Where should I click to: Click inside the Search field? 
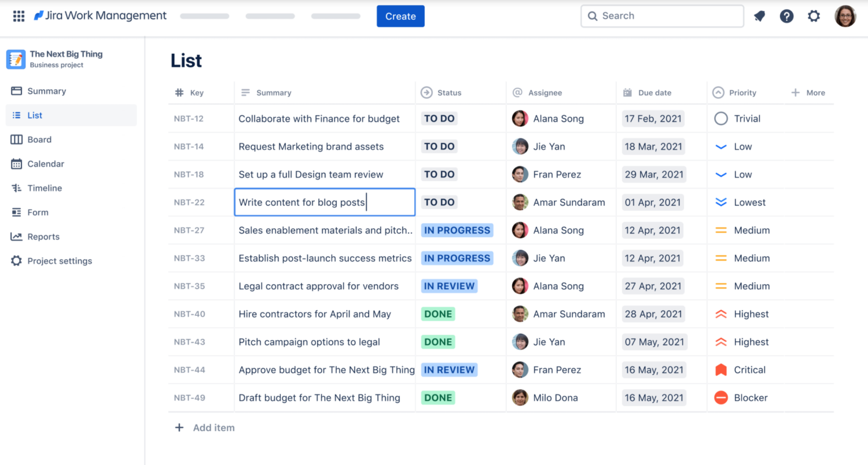pos(661,16)
